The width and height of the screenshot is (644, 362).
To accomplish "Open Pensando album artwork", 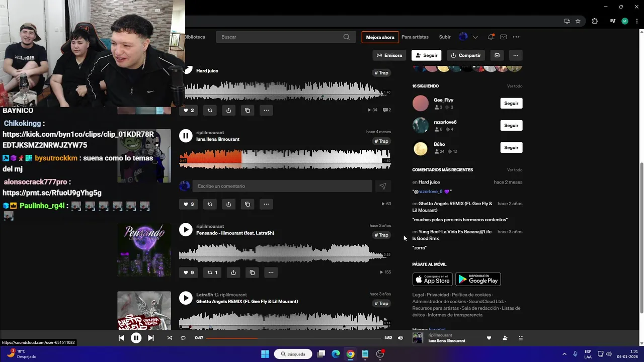I will pos(144,250).
